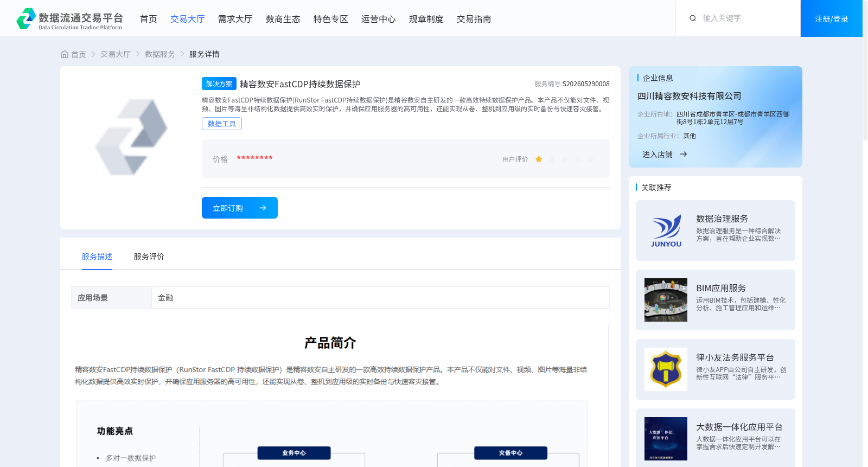The height and width of the screenshot is (467, 868).
Task: Open 交易指南 menu item
Action: [x=474, y=19]
